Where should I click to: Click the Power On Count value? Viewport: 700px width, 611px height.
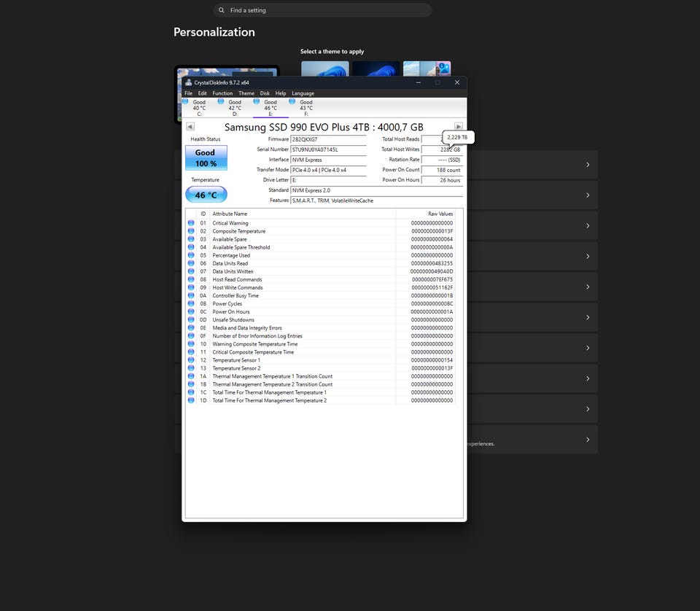(442, 170)
